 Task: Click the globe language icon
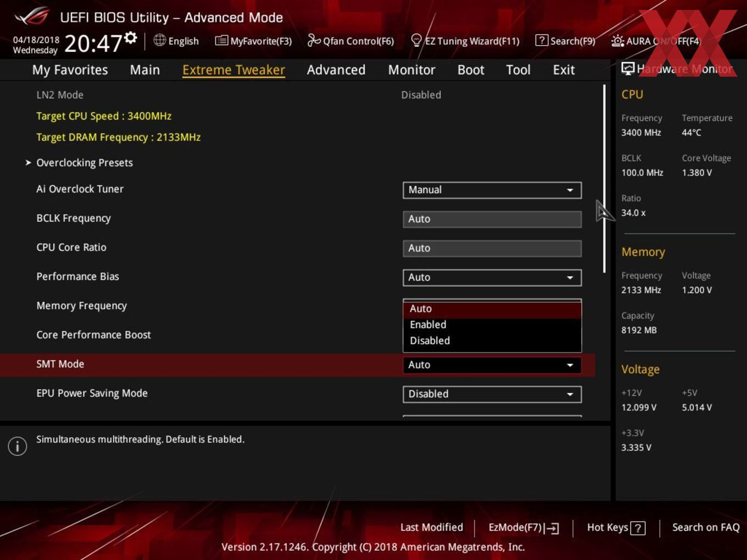160,40
